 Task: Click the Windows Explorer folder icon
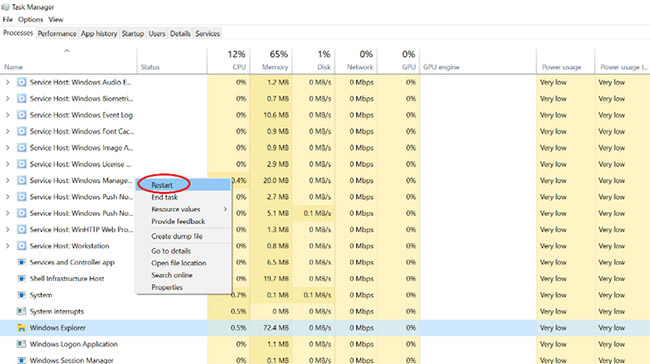point(21,328)
